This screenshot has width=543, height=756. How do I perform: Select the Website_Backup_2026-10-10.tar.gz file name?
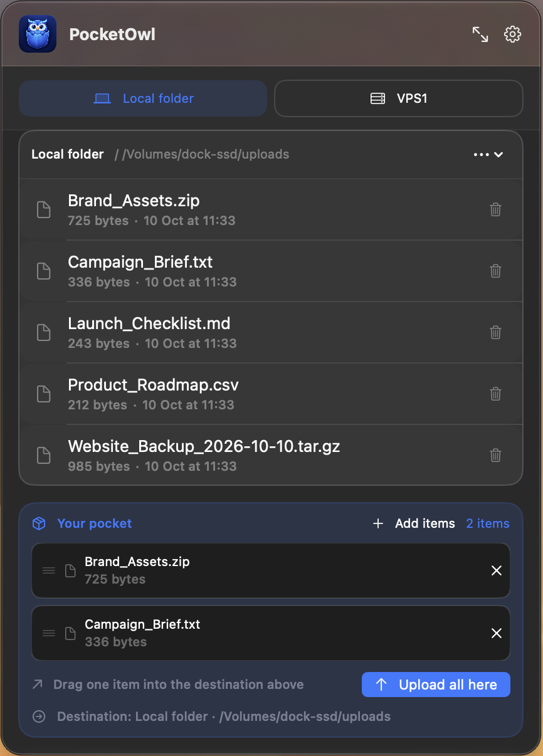point(204,446)
